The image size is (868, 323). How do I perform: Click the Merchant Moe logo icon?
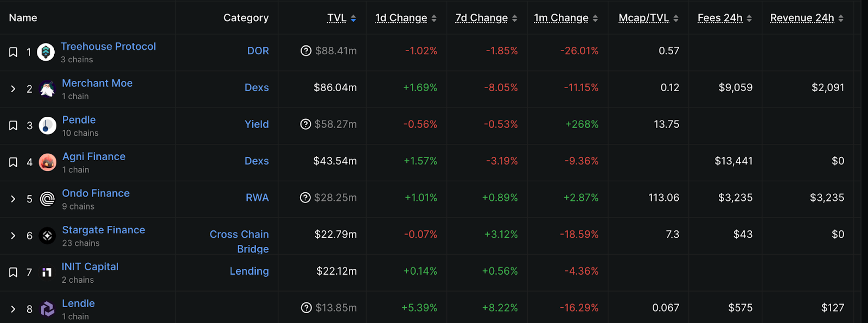47,89
